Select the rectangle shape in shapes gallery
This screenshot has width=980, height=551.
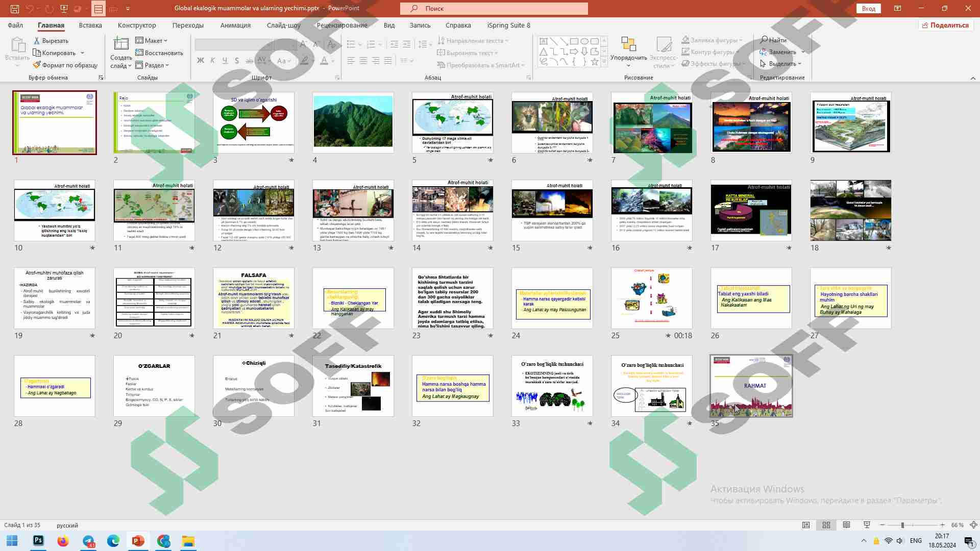(574, 41)
